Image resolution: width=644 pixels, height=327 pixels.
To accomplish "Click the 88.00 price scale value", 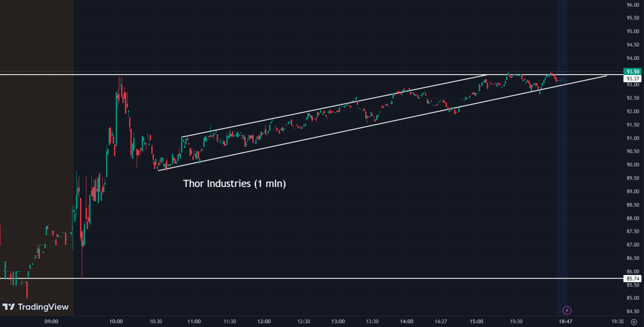I will point(633,218).
